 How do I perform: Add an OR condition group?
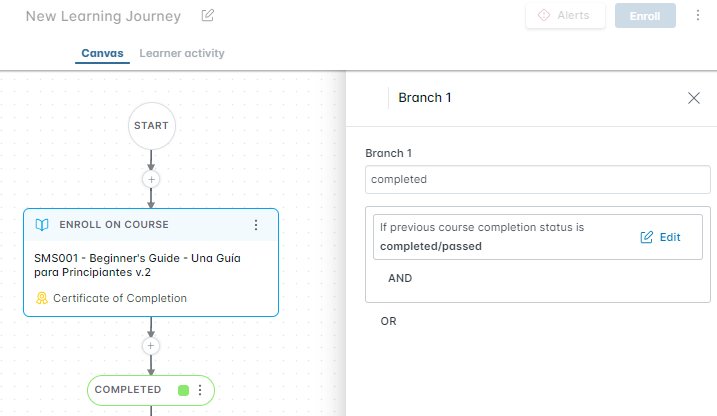click(x=389, y=322)
